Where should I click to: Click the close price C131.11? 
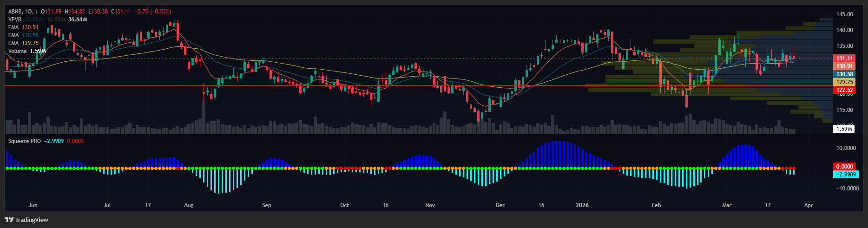[120, 12]
